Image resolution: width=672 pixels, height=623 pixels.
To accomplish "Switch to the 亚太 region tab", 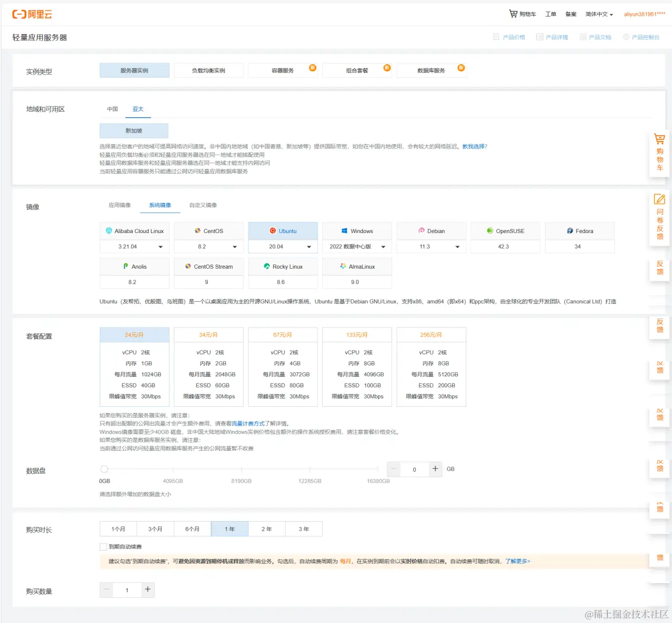I will (x=138, y=109).
